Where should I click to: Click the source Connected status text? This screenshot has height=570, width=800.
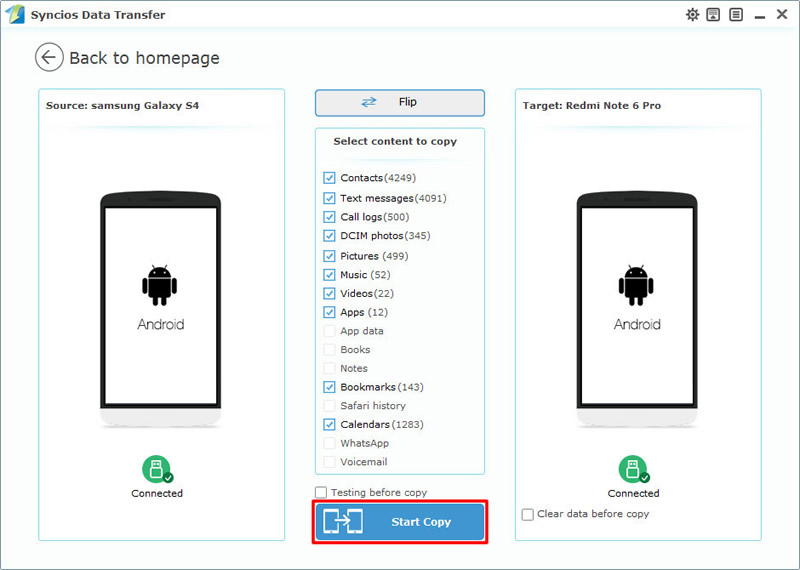(x=157, y=493)
